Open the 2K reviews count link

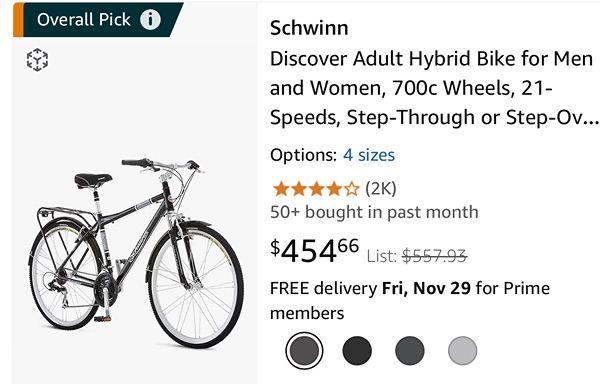point(381,189)
